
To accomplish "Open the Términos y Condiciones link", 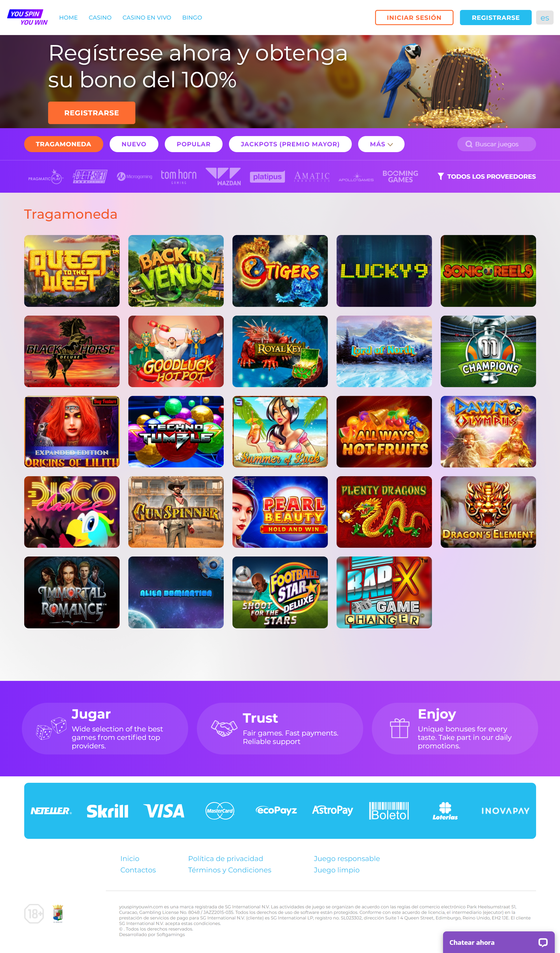I will tap(229, 870).
